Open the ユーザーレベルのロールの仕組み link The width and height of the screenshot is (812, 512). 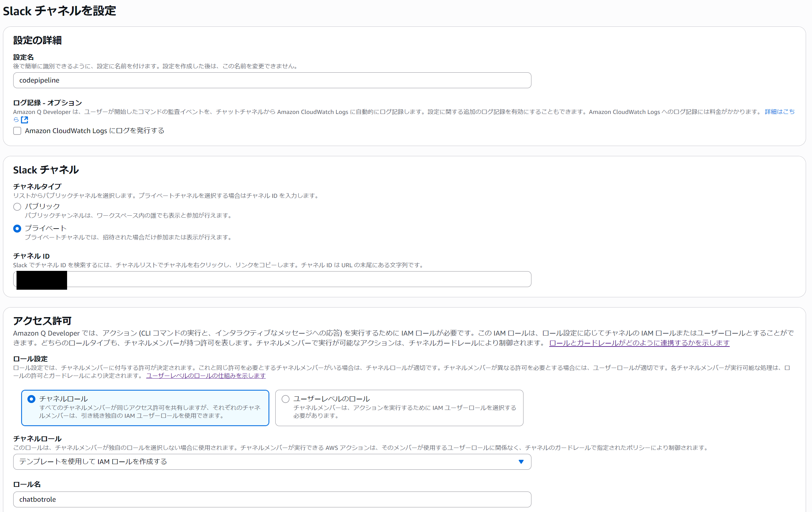pos(206,376)
